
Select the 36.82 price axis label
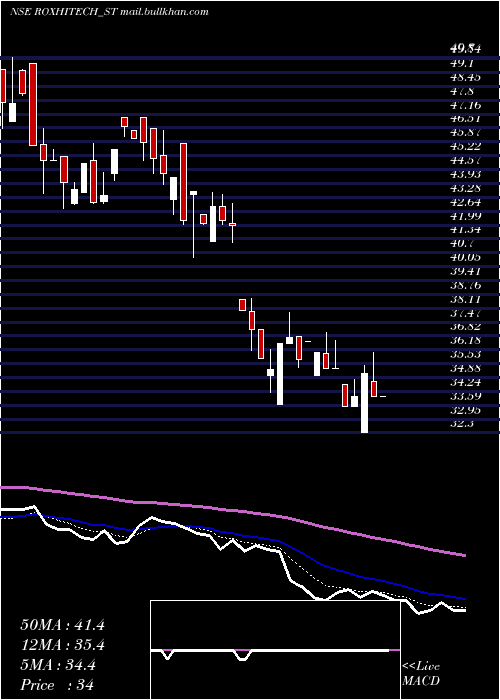point(465,327)
